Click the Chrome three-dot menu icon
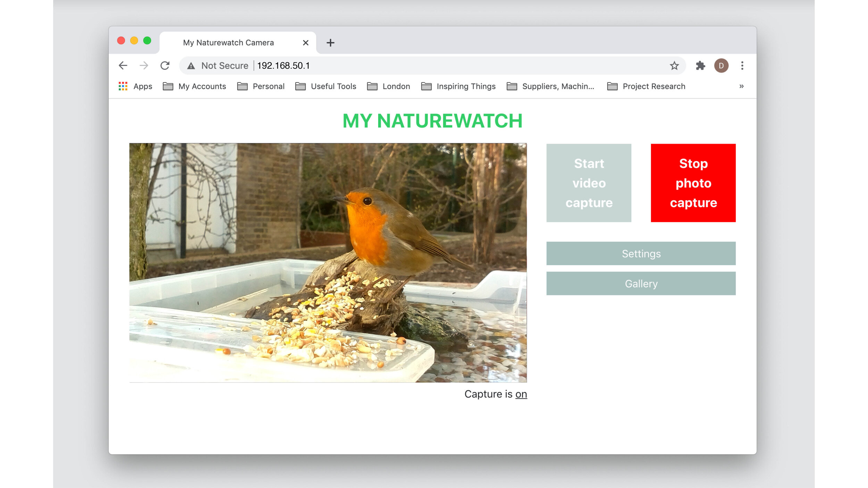Image resolution: width=868 pixels, height=488 pixels. pos(742,66)
